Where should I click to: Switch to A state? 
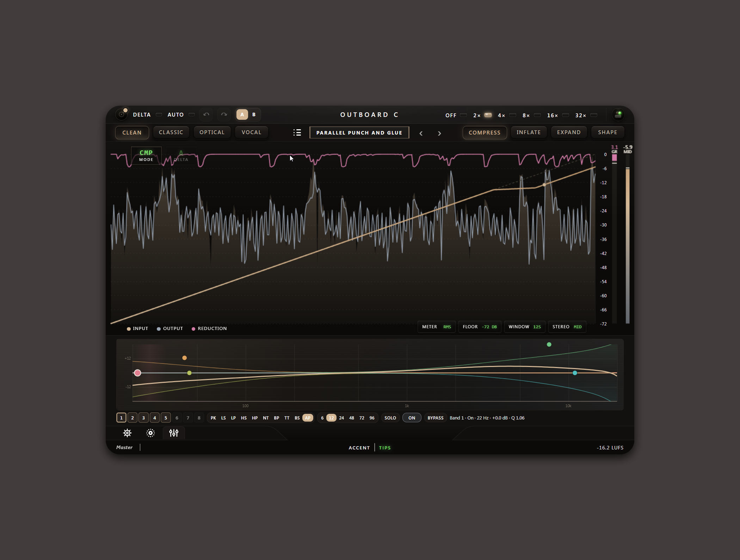click(242, 114)
